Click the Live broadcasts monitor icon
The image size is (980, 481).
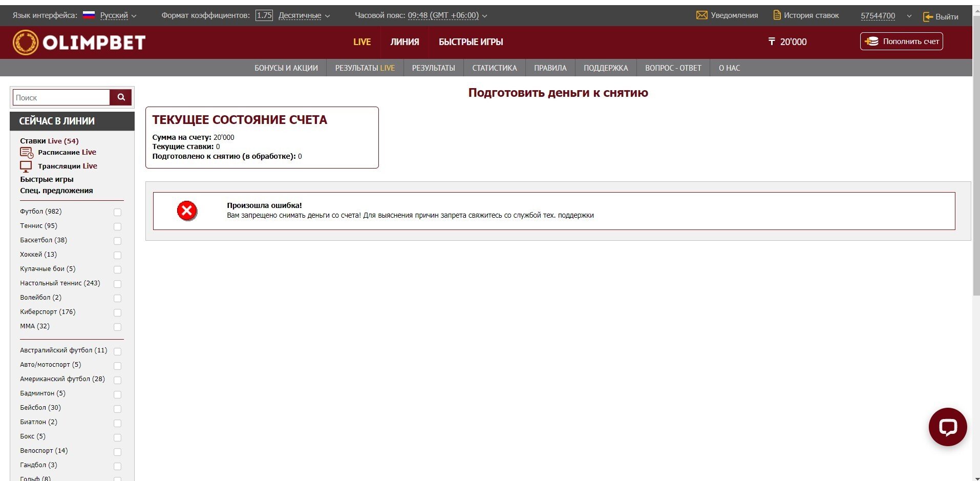click(26, 166)
